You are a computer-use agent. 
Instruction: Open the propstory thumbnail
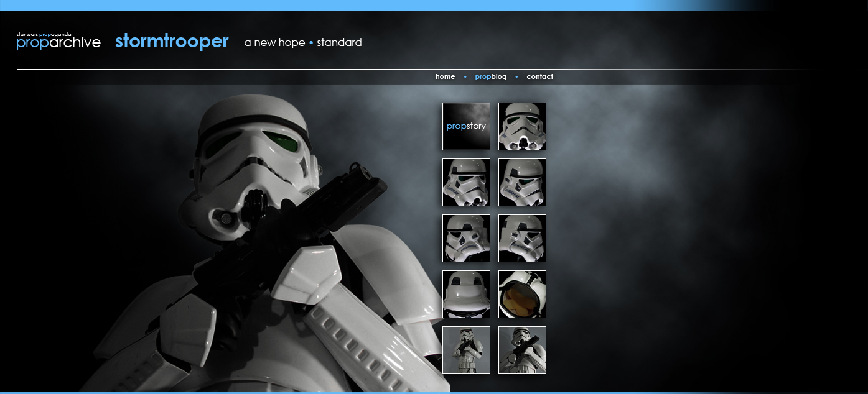[x=466, y=126]
